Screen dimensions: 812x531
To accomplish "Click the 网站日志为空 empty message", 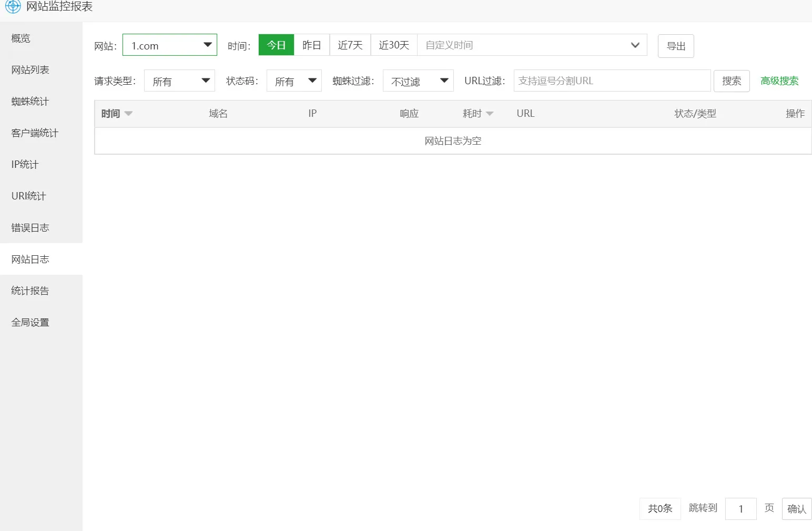I will click(453, 141).
